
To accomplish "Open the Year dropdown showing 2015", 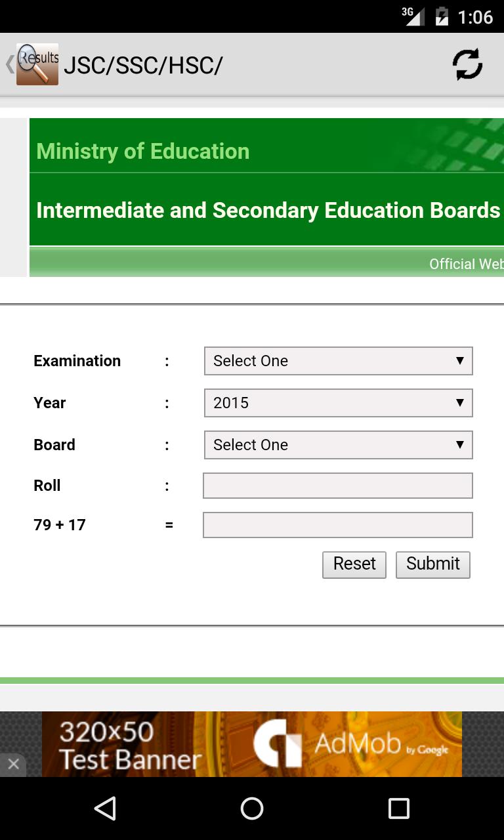I will pyautogui.click(x=338, y=402).
